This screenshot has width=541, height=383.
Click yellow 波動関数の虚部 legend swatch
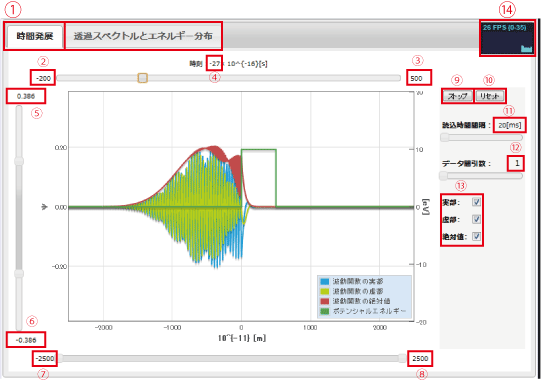(x=324, y=291)
